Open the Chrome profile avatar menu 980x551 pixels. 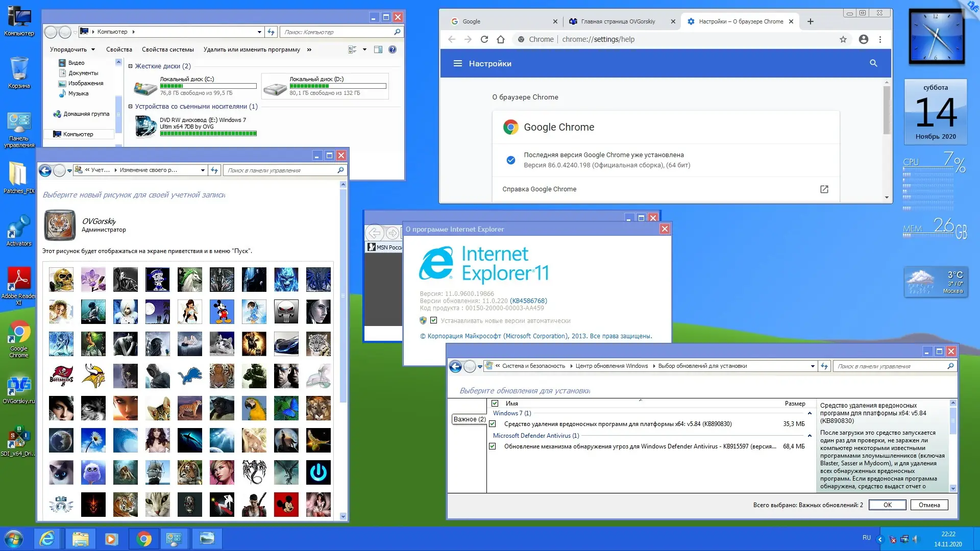pos(864,39)
